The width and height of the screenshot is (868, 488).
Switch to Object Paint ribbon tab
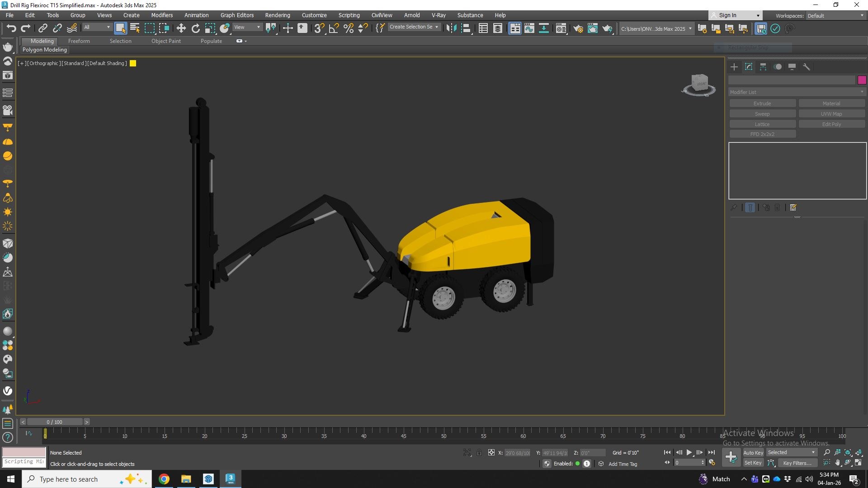[166, 41]
